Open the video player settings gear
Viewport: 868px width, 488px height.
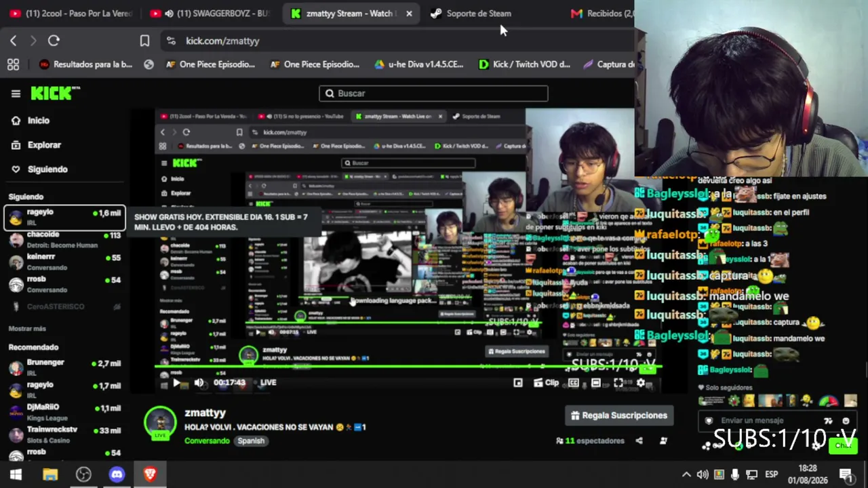click(641, 383)
